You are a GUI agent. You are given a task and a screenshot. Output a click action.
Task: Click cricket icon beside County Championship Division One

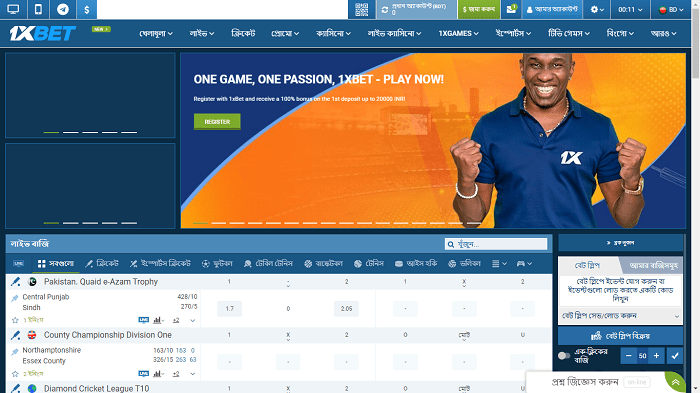coord(16,335)
